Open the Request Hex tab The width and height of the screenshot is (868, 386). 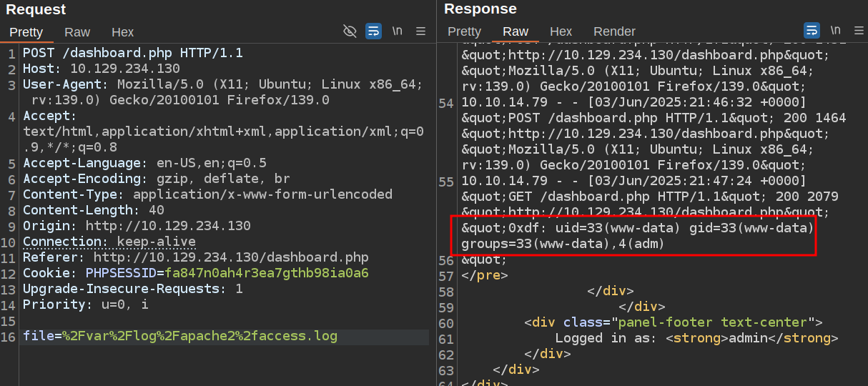pyautogui.click(x=122, y=32)
